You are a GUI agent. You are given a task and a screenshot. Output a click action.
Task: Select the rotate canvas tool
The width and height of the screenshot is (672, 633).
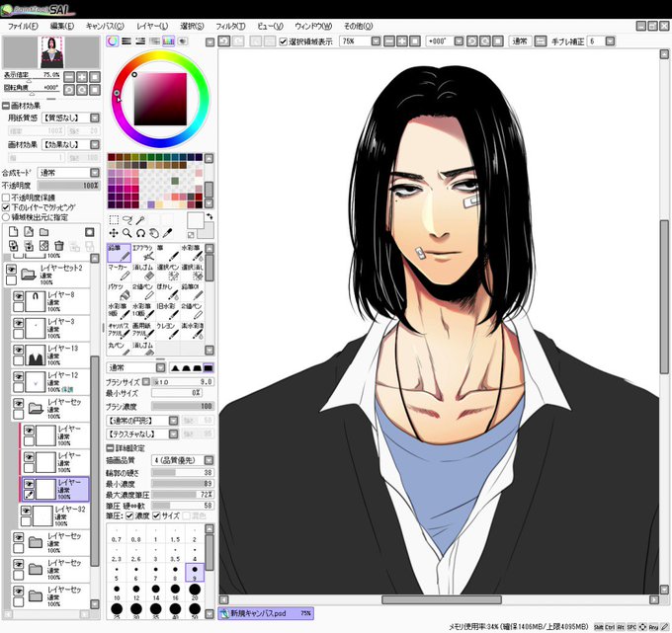(x=140, y=233)
